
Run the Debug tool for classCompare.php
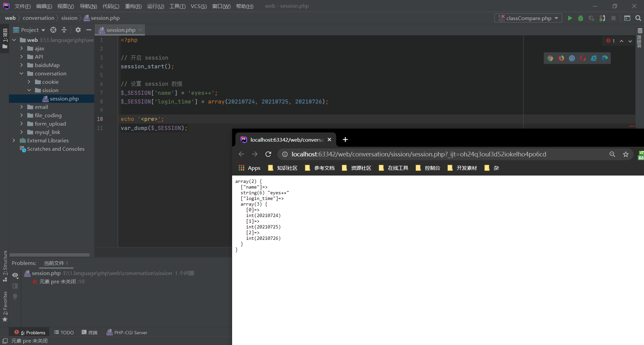[x=581, y=18]
